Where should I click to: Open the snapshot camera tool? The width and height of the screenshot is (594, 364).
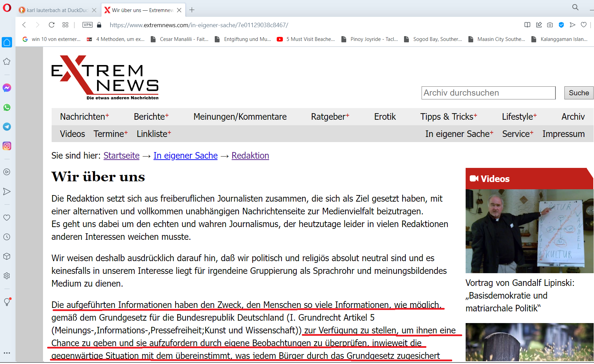pyautogui.click(x=550, y=25)
